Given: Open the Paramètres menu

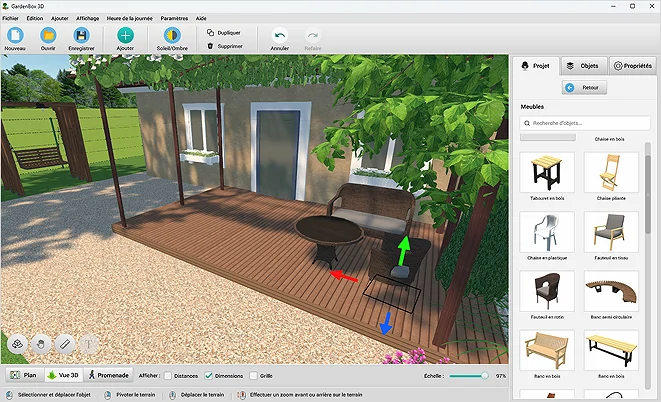Looking at the screenshot, I should coord(174,18).
